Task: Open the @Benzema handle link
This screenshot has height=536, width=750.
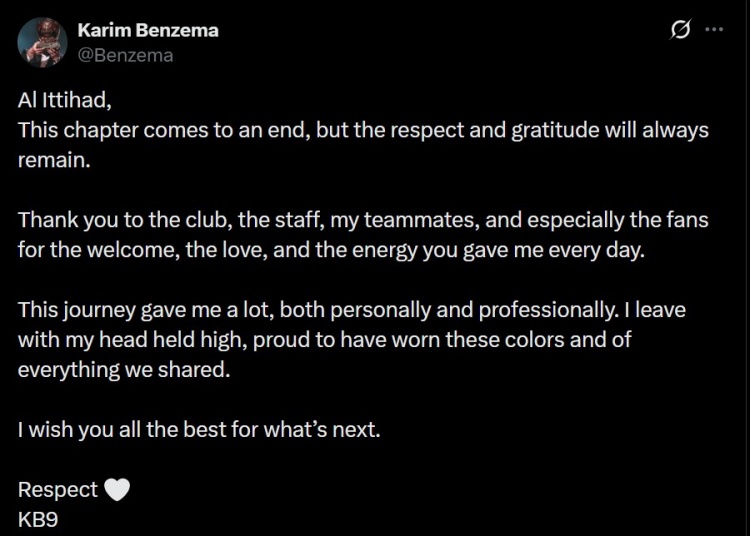Action: pos(125,55)
